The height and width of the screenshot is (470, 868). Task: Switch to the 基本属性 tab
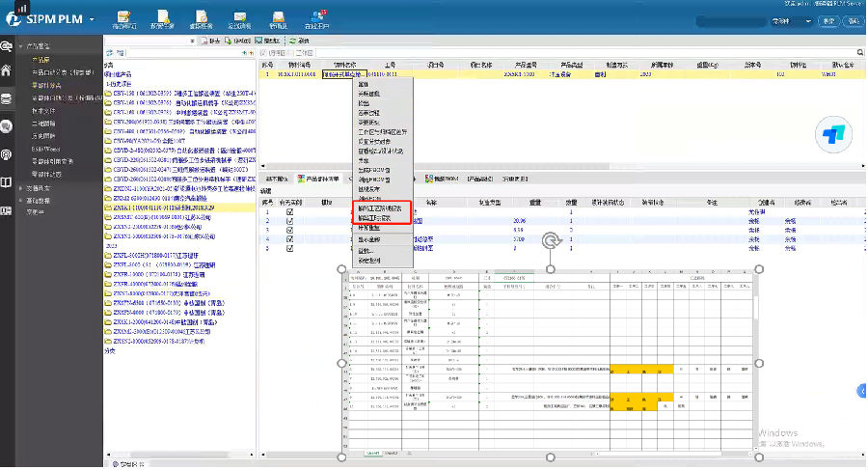(278, 179)
